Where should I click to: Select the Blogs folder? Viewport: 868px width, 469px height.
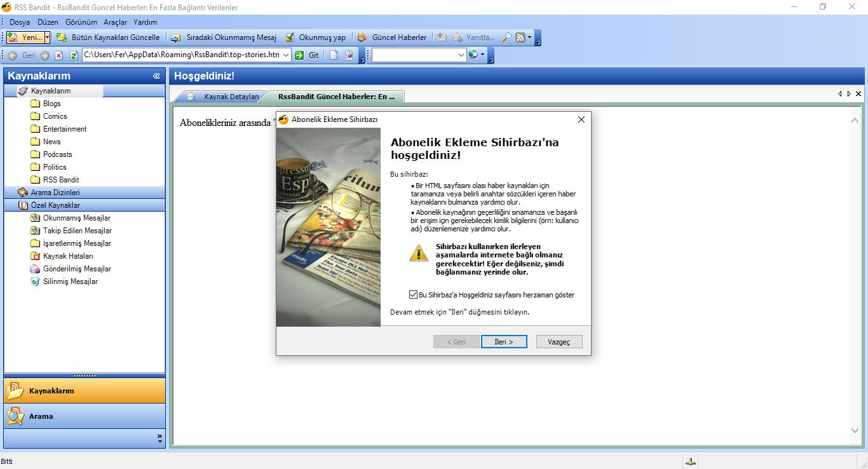coord(52,104)
